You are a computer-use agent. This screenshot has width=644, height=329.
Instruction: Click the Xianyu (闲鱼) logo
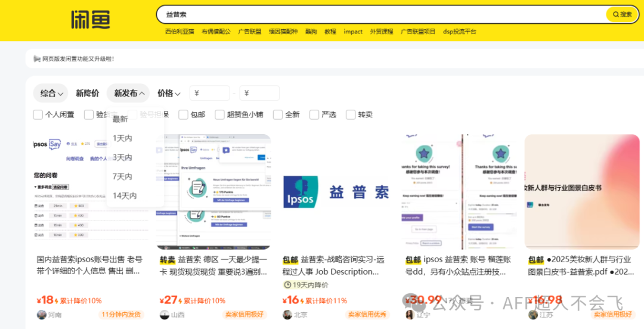coord(91,19)
